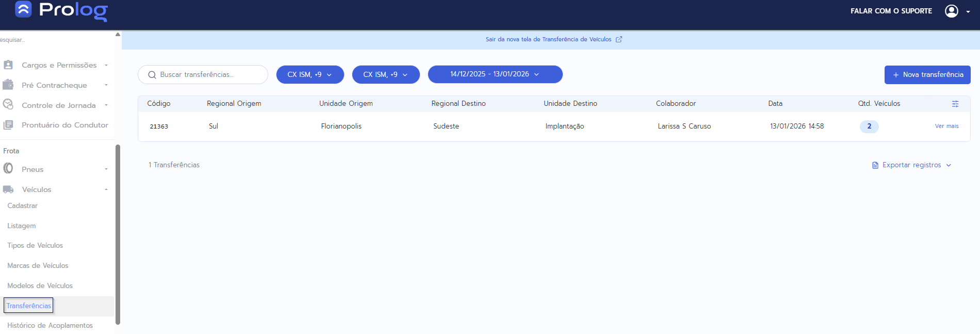Screen dimensions: 980x334
Task: Open the date range 14/12/2025 - 13/01/2026 dropdown
Action: [x=495, y=74]
